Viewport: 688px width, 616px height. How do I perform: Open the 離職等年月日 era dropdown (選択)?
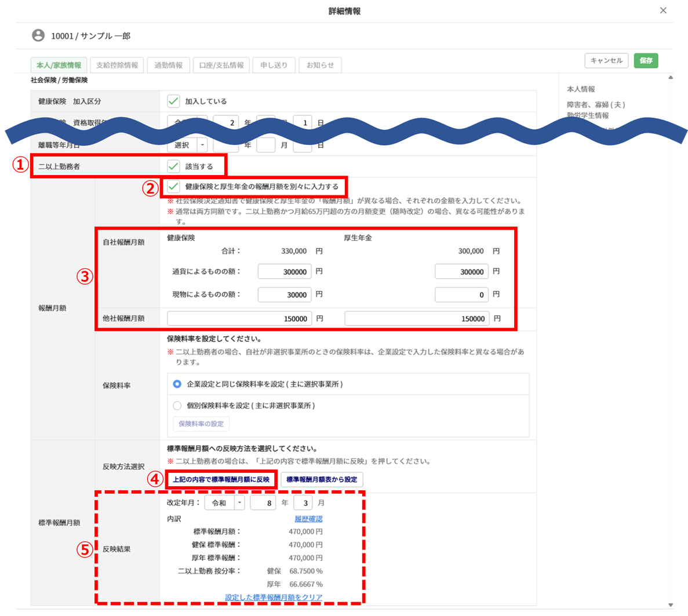point(187,145)
